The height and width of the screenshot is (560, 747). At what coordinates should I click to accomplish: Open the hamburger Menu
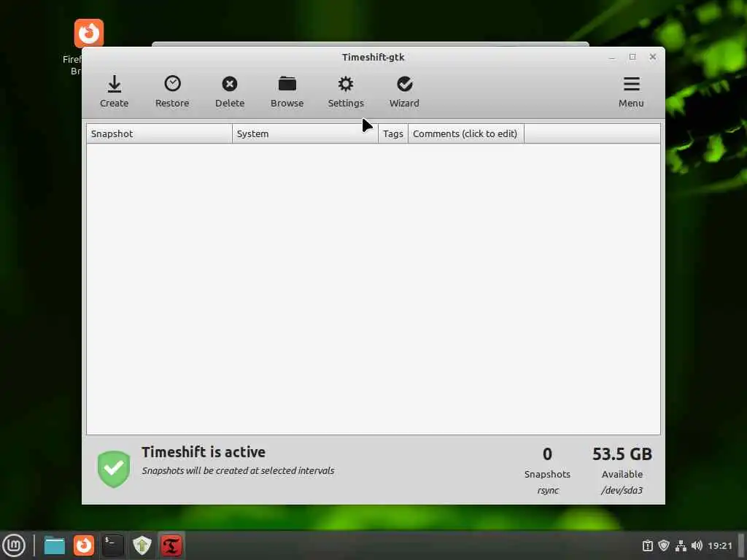[631, 91]
